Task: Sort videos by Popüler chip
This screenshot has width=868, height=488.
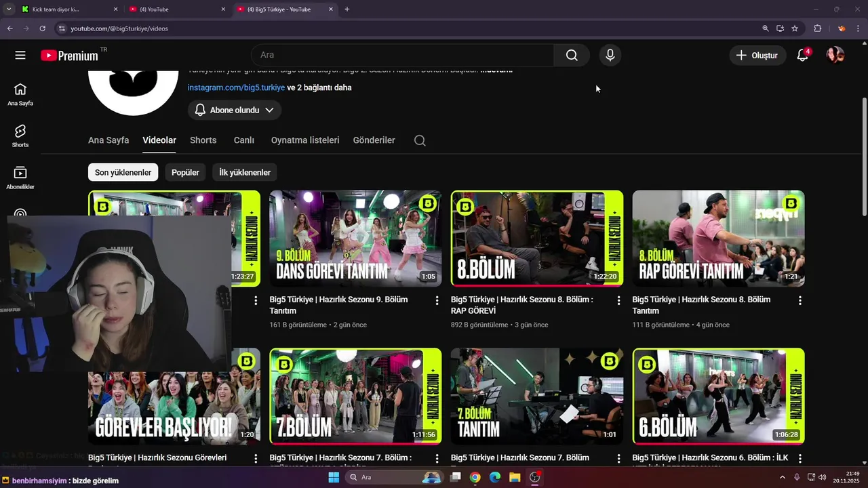Action: pos(185,172)
